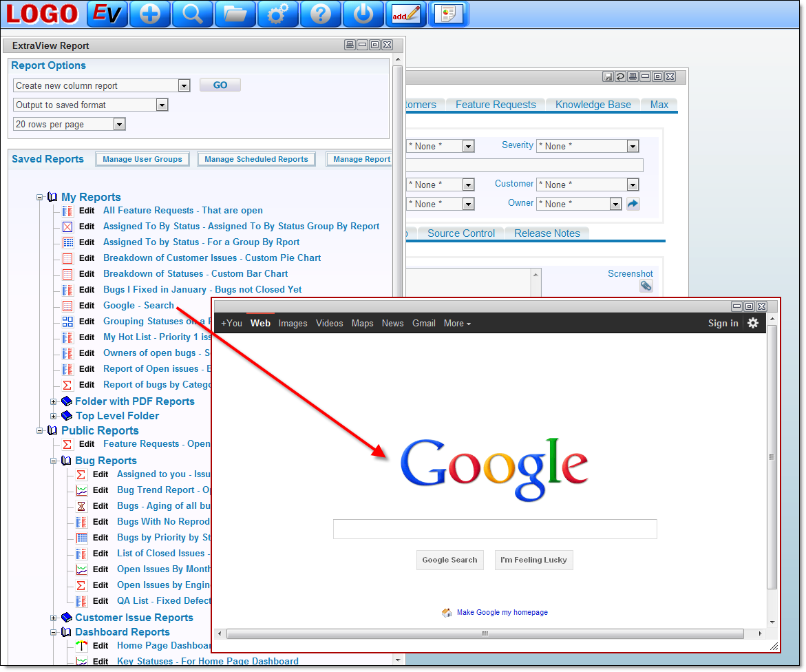Open the Customer dropdown
The height and width of the screenshot is (672, 806).
(x=633, y=185)
